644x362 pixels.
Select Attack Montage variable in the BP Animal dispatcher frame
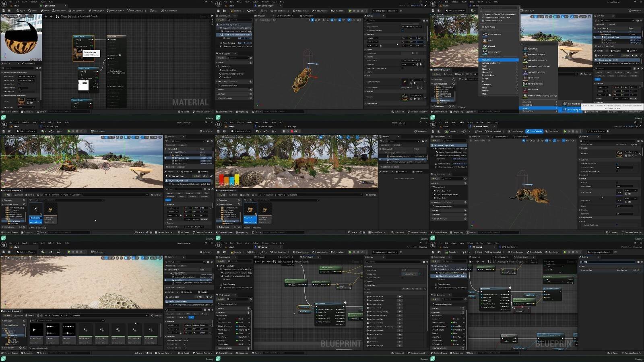click(225, 326)
